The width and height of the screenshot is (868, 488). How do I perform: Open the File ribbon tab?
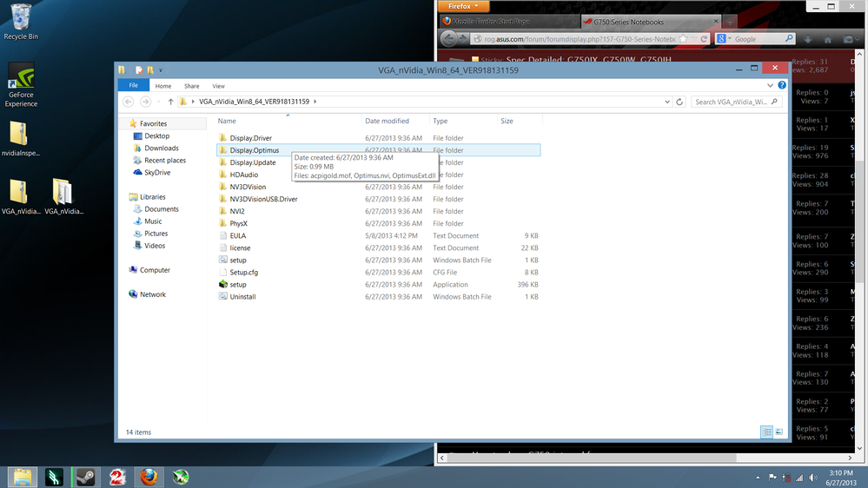[x=134, y=85]
